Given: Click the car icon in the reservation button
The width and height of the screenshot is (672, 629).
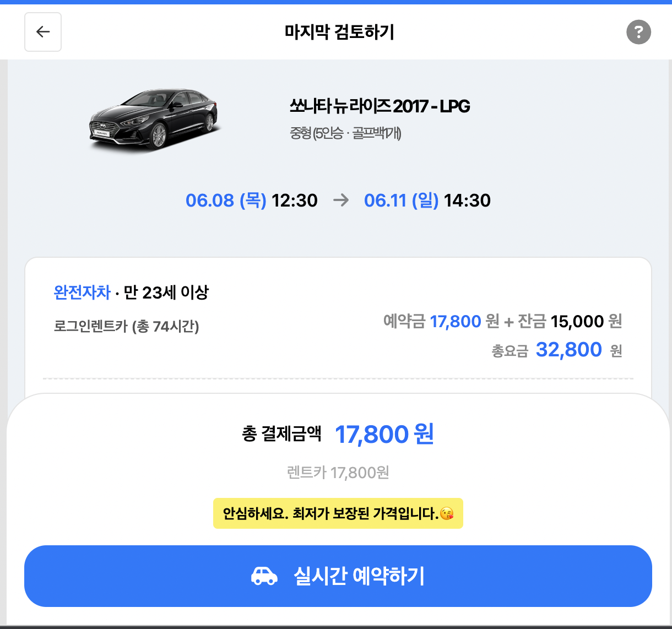Looking at the screenshot, I should pos(264,576).
